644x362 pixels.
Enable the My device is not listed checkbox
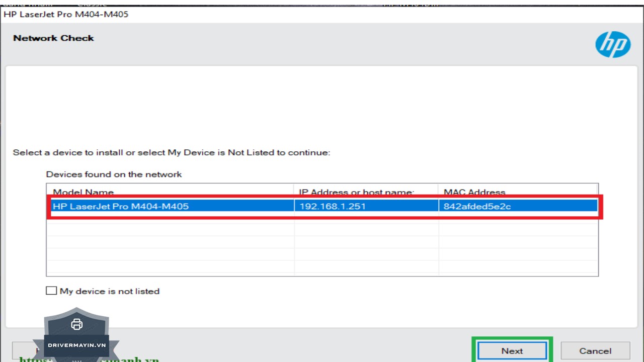[51, 291]
